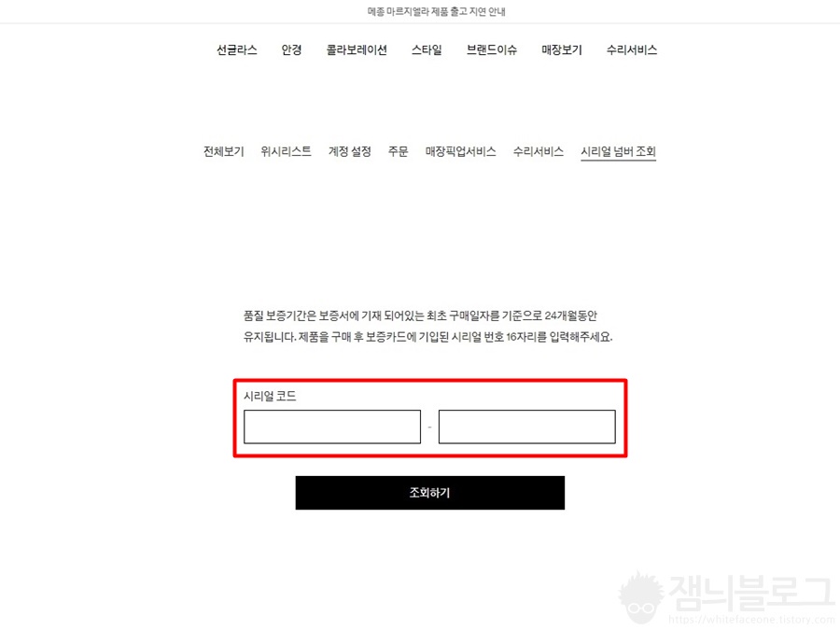Focus the first 시리얼 코드 input box

coord(332,427)
